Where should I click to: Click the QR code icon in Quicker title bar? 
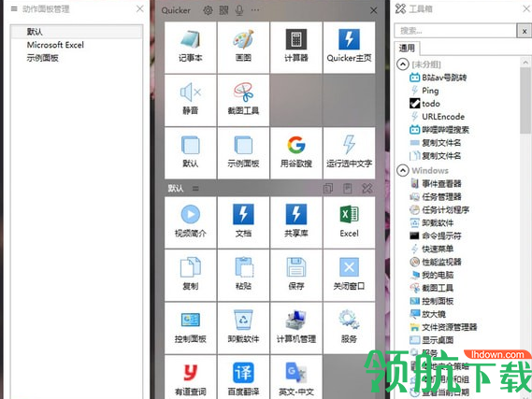[x=223, y=10]
